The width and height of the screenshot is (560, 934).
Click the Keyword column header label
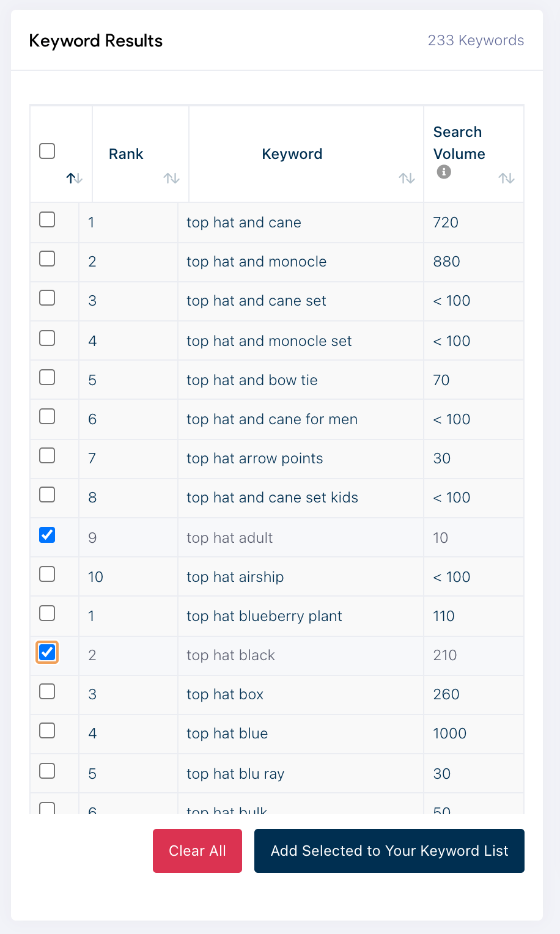click(292, 154)
